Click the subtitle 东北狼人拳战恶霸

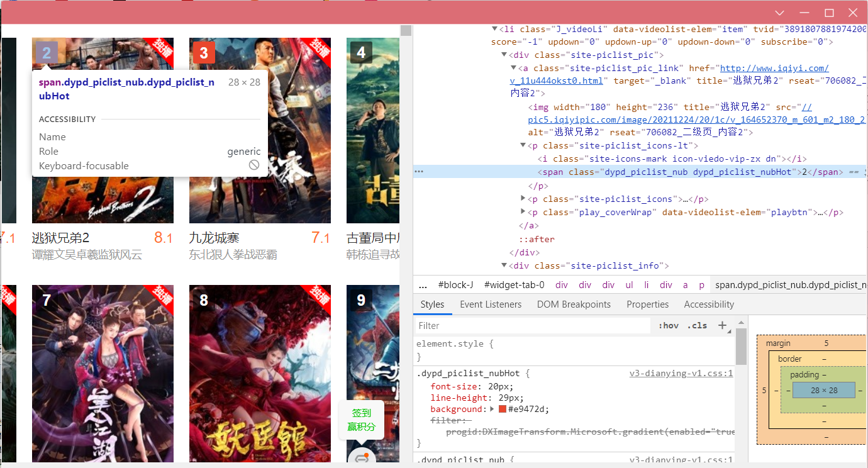tap(233, 255)
